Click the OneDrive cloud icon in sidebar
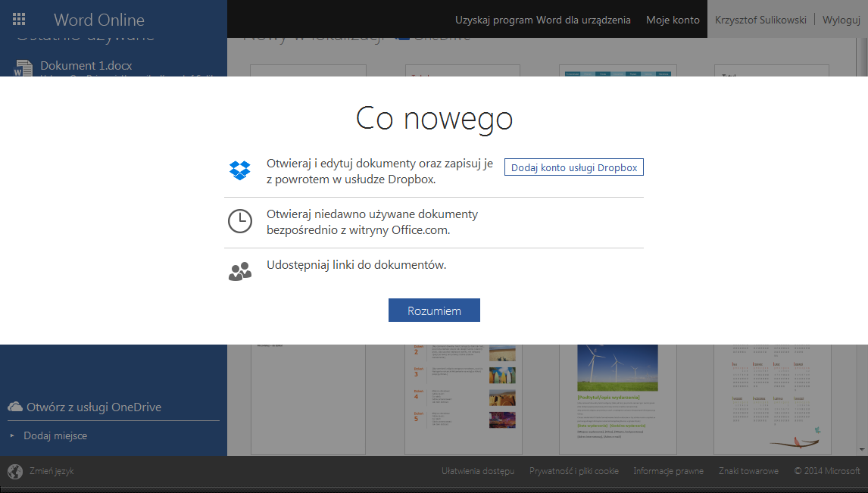This screenshot has height=493, width=868. click(15, 407)
